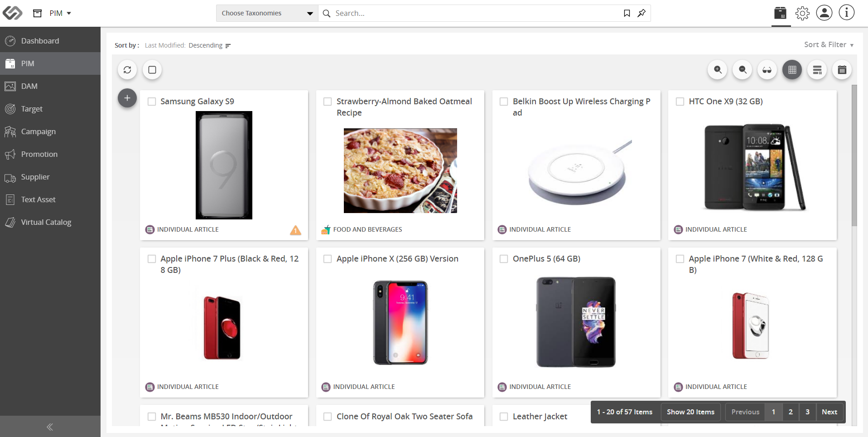Click the iPhone X product image
This screenshot has height=437, width=868.
click(400, 322)
